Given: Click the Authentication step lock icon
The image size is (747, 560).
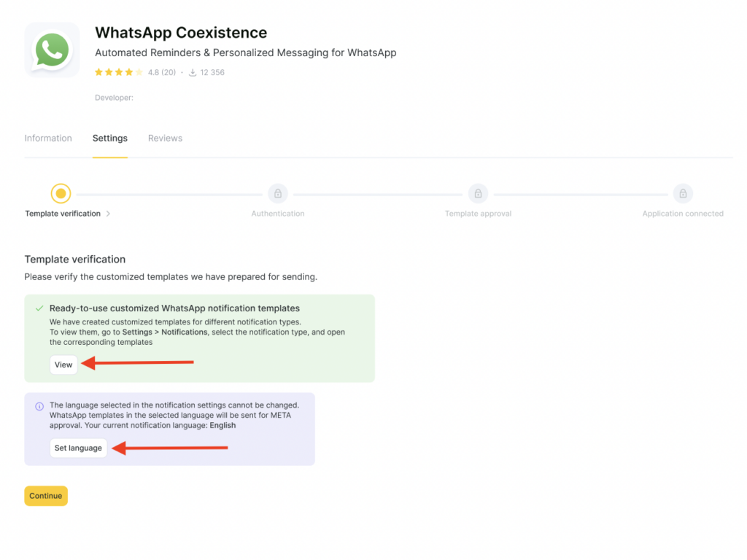Looking at the screenshot, I should tap(278, 194).
